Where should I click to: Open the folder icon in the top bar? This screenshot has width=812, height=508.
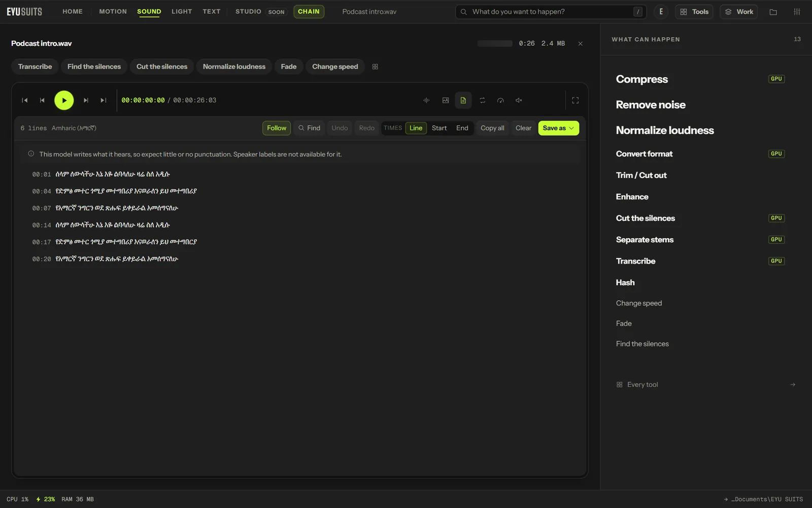[x=773, y=12]
